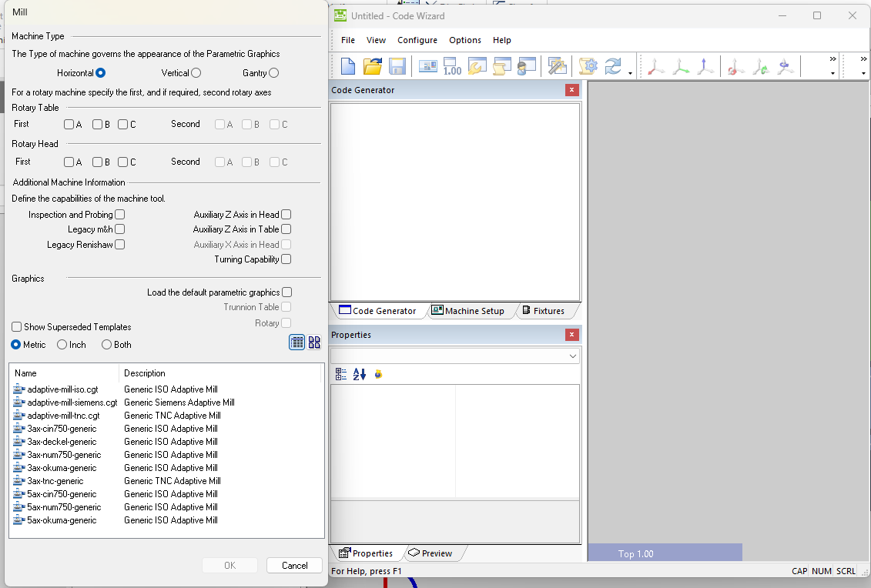Switch template view to tile layout
The width and height of the screenshot is (871, 588).
(x=314, y=342)
